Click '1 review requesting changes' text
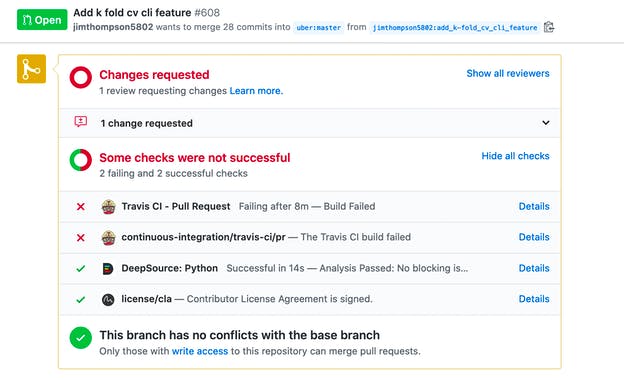 tap(163, 91)
